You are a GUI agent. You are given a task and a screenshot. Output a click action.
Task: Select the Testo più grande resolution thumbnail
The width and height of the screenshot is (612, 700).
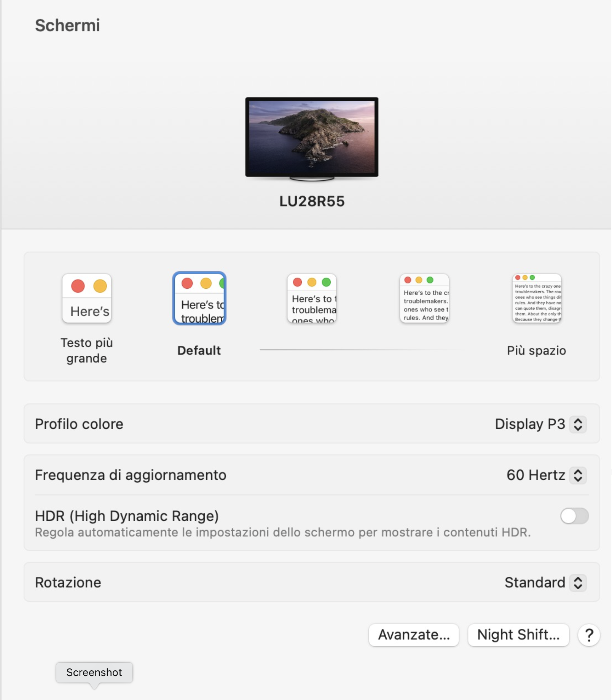pos(87,298)
